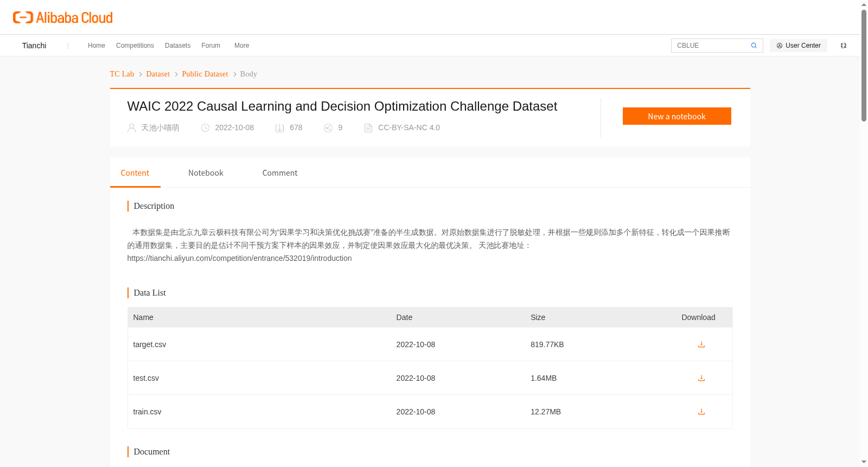This screenshot has width=868, height=467.
Task: Click the license document icon
Action: point(368,128)
